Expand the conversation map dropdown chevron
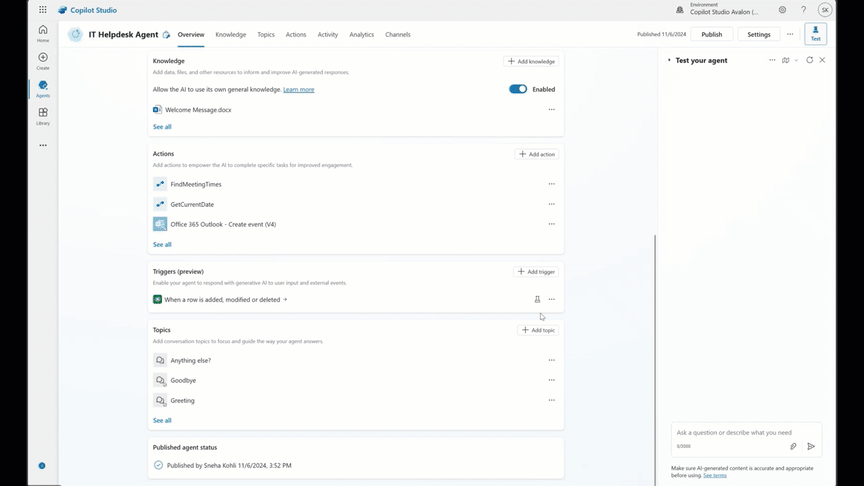 click(x=796, y=60)
